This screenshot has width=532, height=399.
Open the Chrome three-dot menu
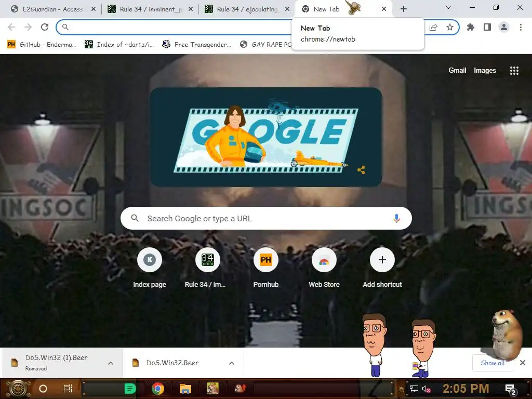(521, 27)
